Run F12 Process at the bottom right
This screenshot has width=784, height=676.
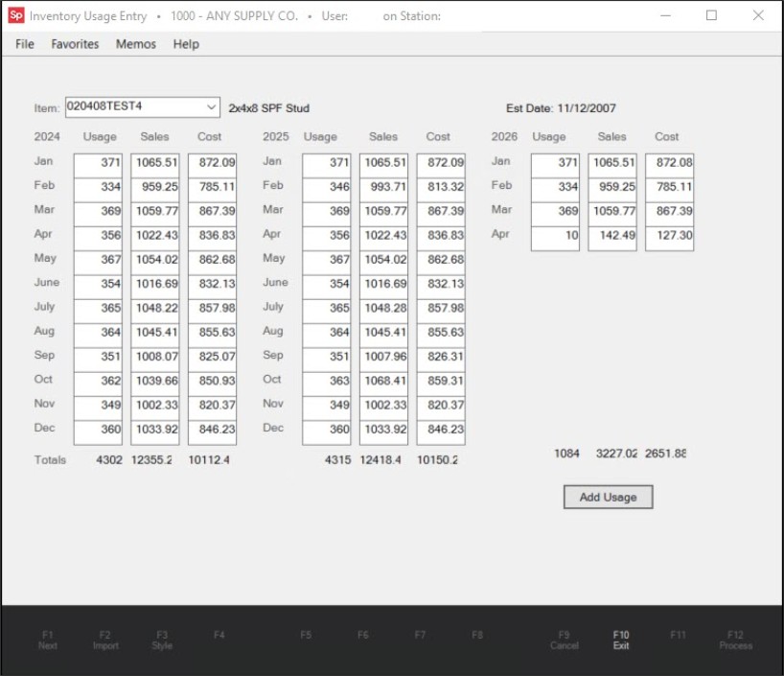point(735,640)
